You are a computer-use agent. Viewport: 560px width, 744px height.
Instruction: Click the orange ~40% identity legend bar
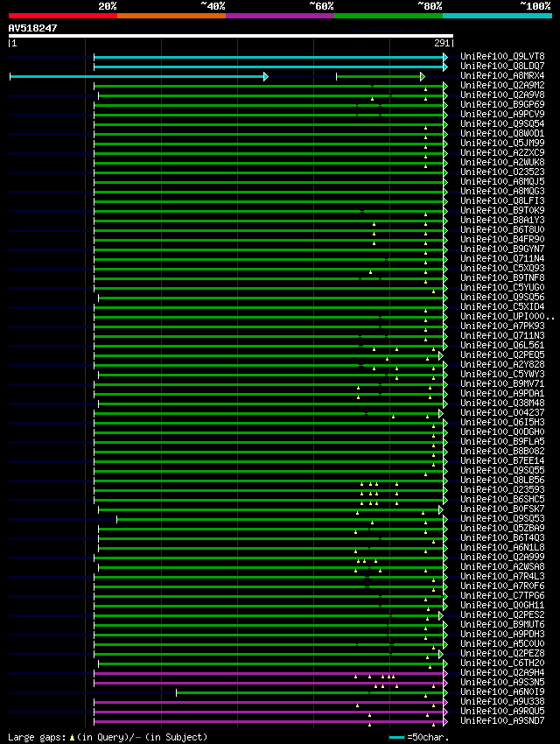pyautogui.click(x=171, y=16)
